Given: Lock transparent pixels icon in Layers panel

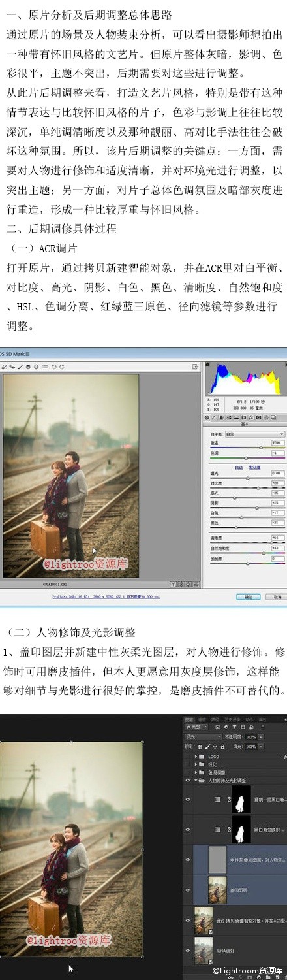Looking at the screenshot, I should pos(200,747).
